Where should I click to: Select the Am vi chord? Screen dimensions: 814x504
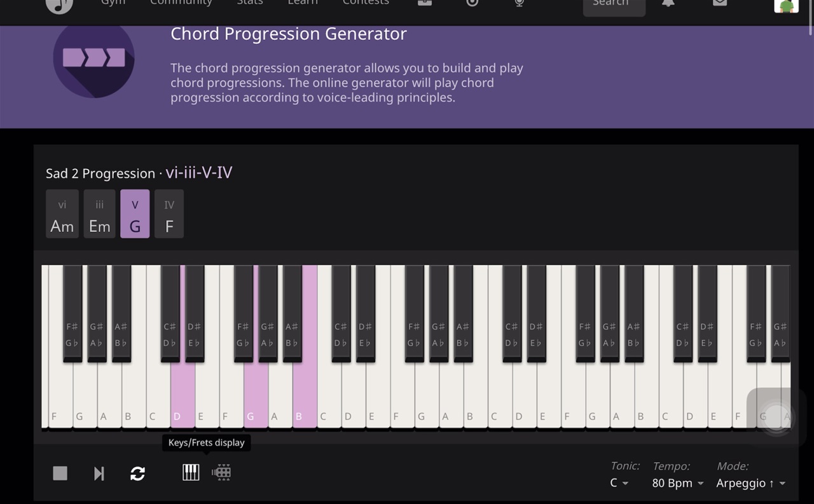pyautogui.click(x=62, y=214)
